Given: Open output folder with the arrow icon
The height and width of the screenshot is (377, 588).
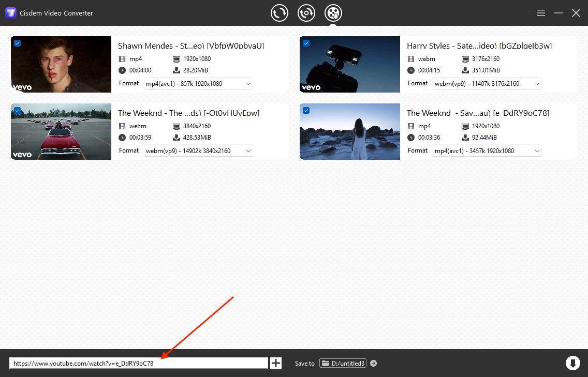Looking at the screenshot, I should pyautogui.click(x=374, y=363).
